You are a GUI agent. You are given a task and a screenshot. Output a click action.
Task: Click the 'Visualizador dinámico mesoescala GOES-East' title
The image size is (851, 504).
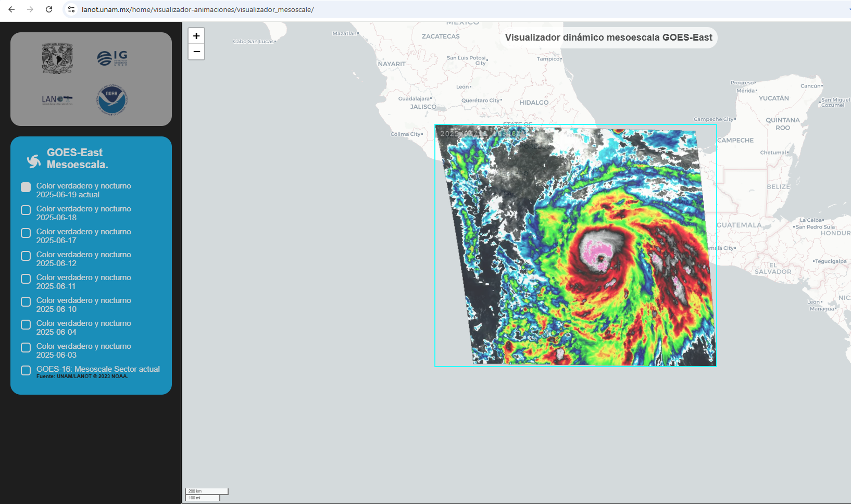click(x=608, y=37)
